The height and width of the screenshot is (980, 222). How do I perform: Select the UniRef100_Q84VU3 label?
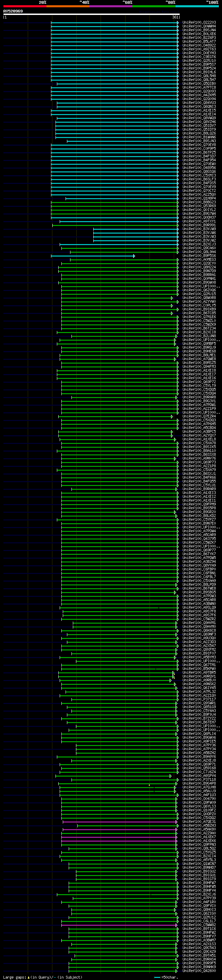click(x=199, y=103)
